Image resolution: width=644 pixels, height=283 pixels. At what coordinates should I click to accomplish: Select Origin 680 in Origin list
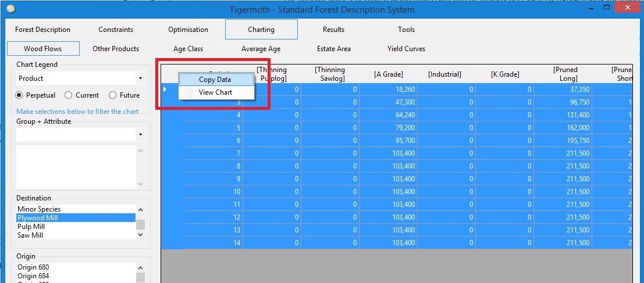pos(76,267)
